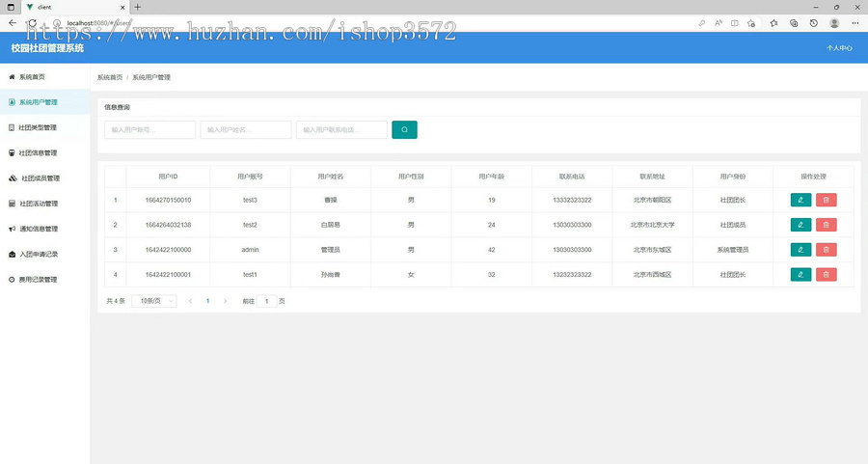Click user ID 1664264032138 cell

coord(168,225)
